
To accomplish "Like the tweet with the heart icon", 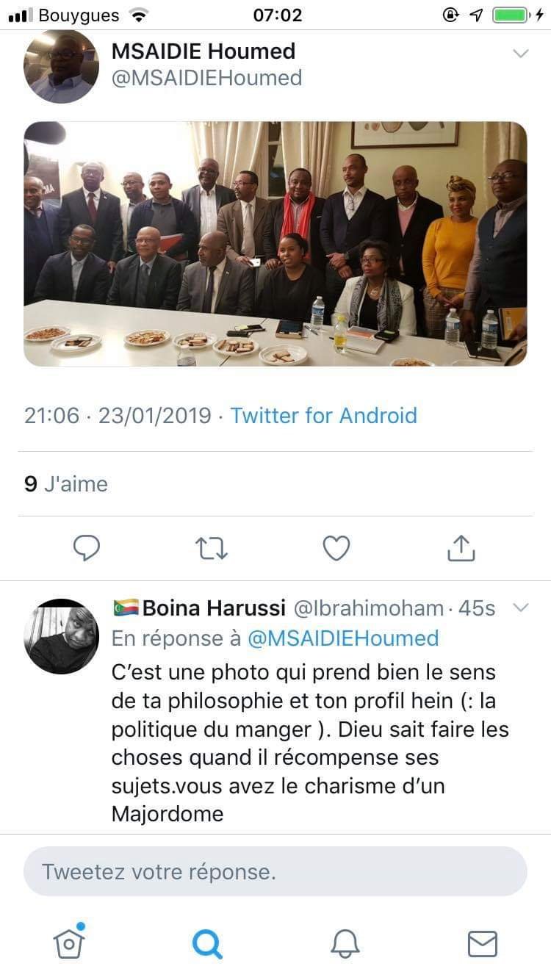I will (336, 548).
